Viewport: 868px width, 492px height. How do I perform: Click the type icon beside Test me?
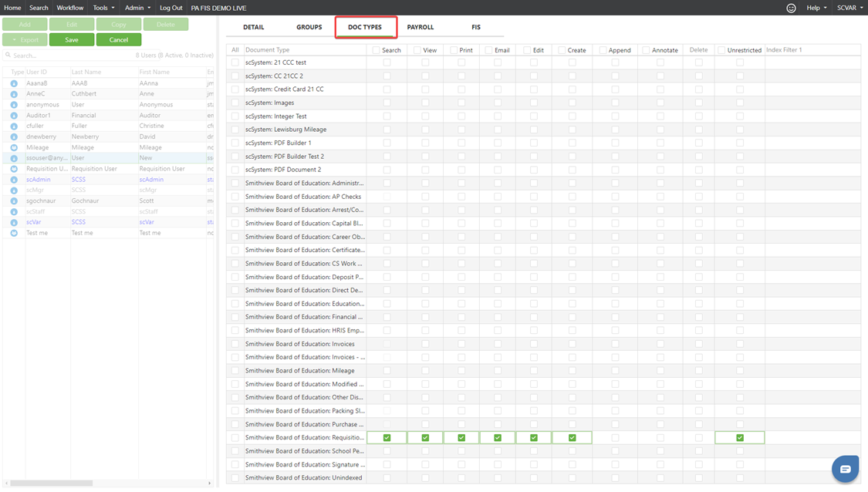(x=14, y=233)
